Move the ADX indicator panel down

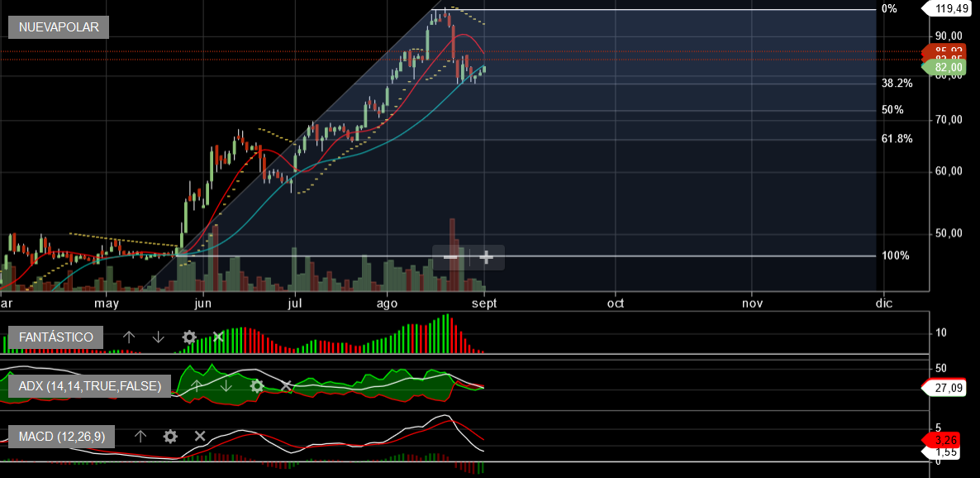pyautogui.click(x=226, y=385)
